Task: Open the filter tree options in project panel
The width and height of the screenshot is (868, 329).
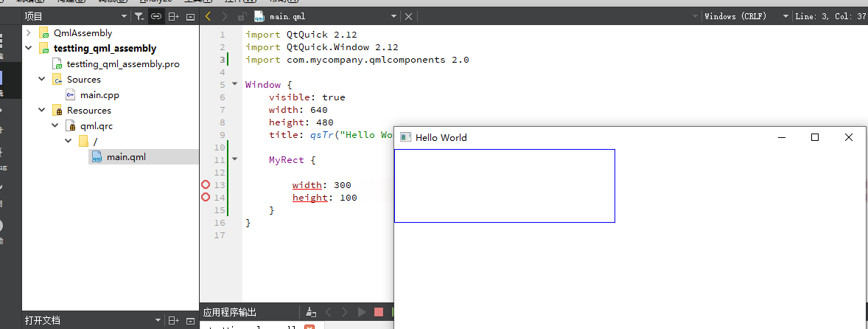Action: point(139,17)
